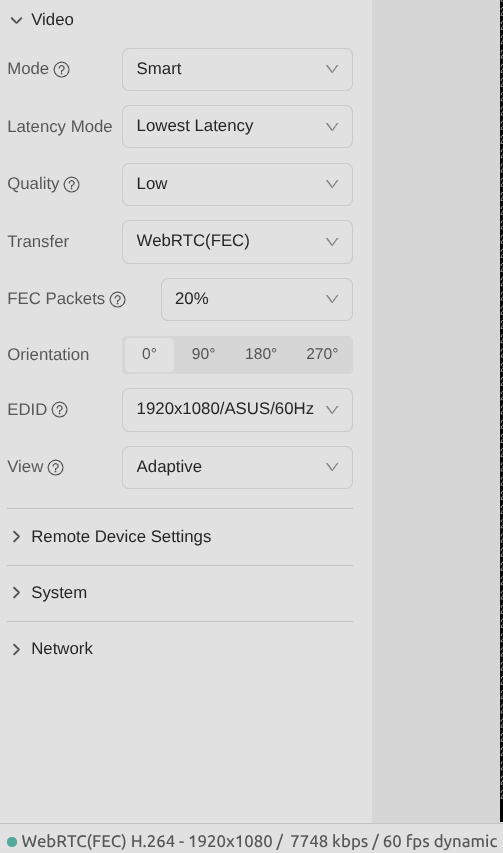Screen dimensions: 503x853
Task: Open the Transfer dropdown showing WebRTC(FEC)
Action: [x=238, y=242]
